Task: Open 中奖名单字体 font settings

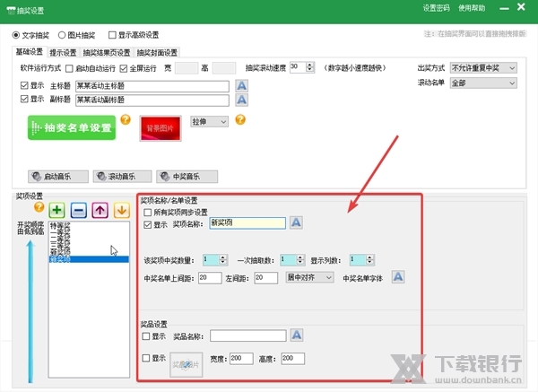Action: 398,276
